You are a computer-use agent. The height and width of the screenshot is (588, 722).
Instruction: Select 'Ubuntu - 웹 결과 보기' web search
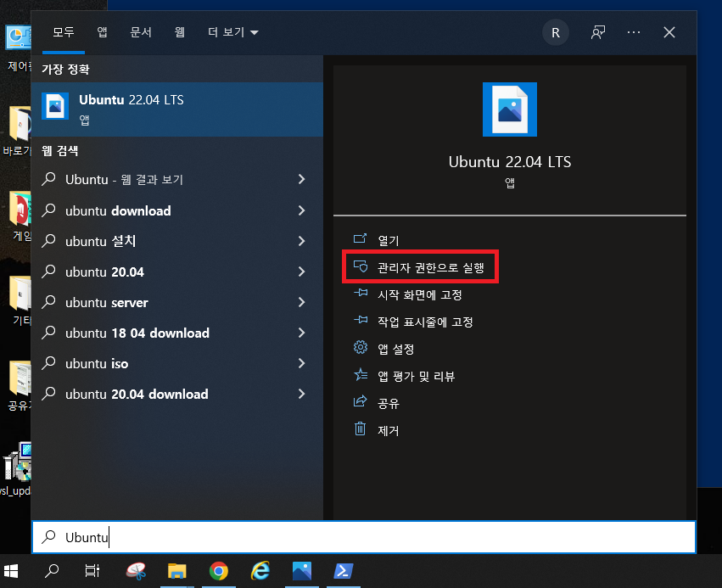click(177, 180)
